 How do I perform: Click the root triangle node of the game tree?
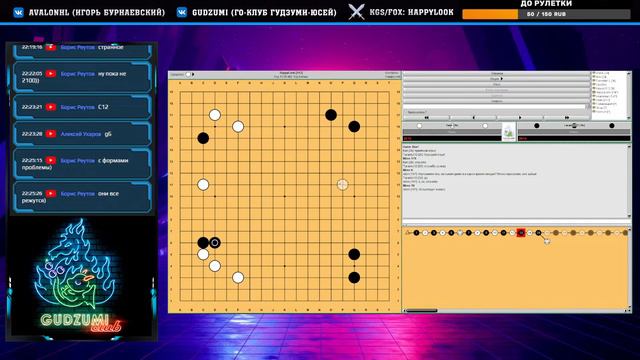click(408, 233)
